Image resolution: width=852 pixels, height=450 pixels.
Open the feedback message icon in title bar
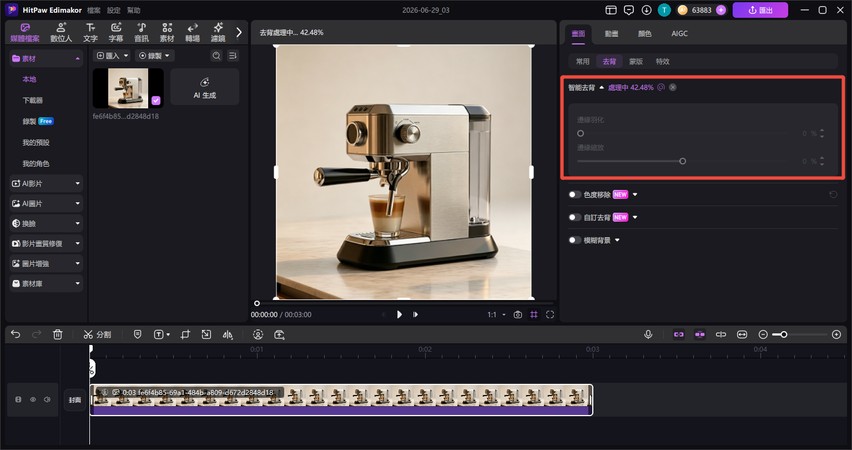629,10
